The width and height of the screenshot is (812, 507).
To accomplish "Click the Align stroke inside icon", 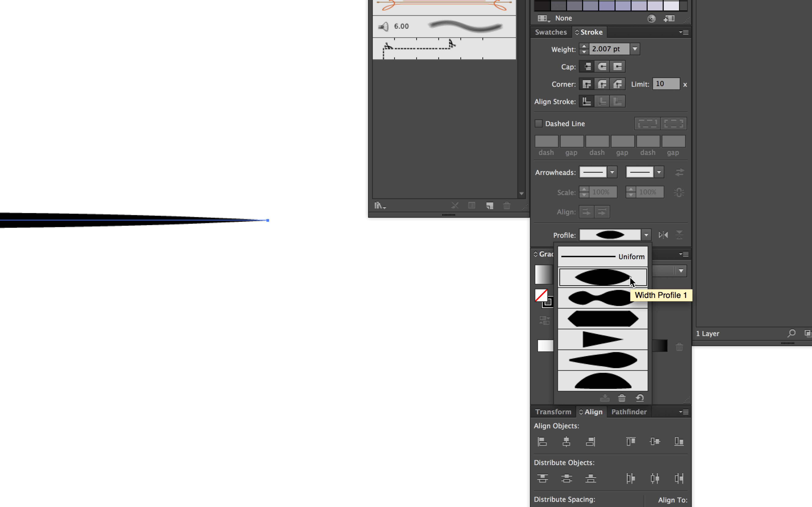I will click(x=602, y=102).
